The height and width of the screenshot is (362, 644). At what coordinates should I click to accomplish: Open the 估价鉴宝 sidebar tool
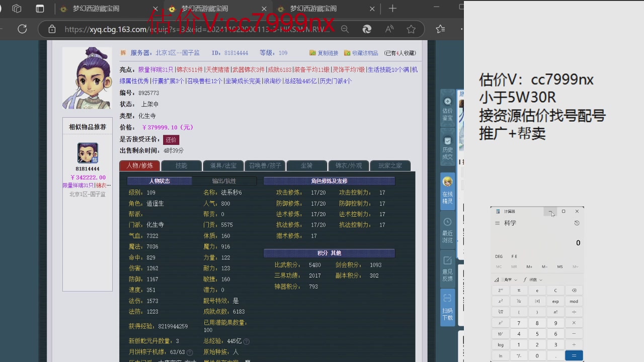[x=447, y=109]
